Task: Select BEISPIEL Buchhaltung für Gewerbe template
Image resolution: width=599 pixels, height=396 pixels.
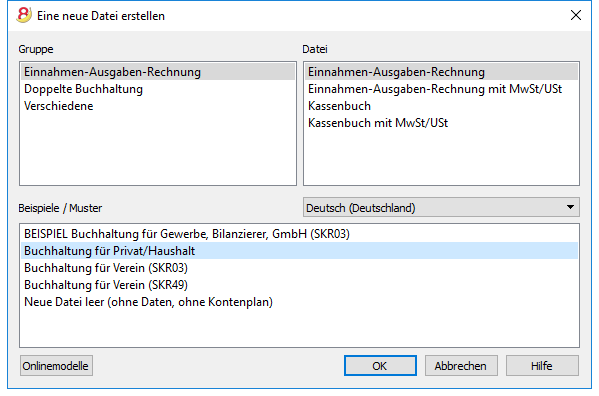Action: click(299, 234)
